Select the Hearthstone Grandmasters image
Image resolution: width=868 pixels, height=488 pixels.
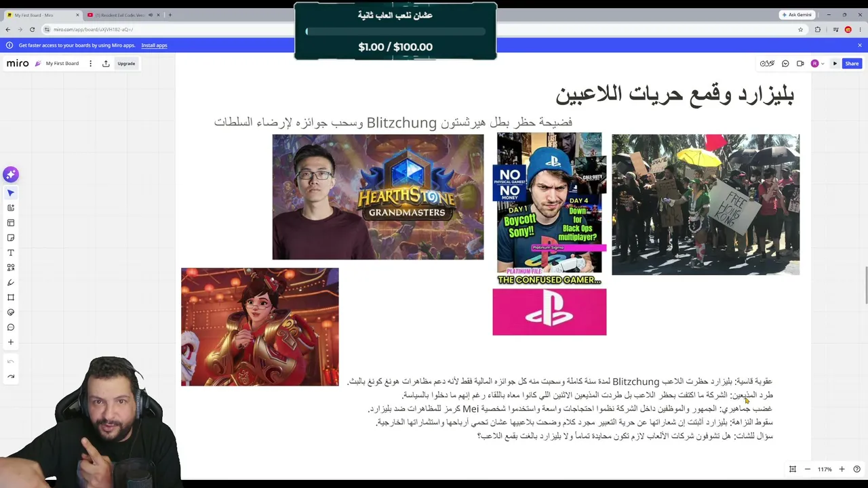[x=378, y=197]
